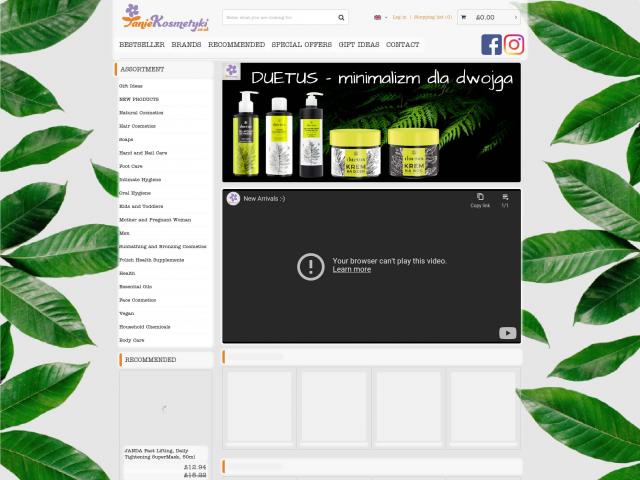Open the GIFT IDEAS menu item
The width and height of the screenshot is (640, 480).
tap(359, 44)
